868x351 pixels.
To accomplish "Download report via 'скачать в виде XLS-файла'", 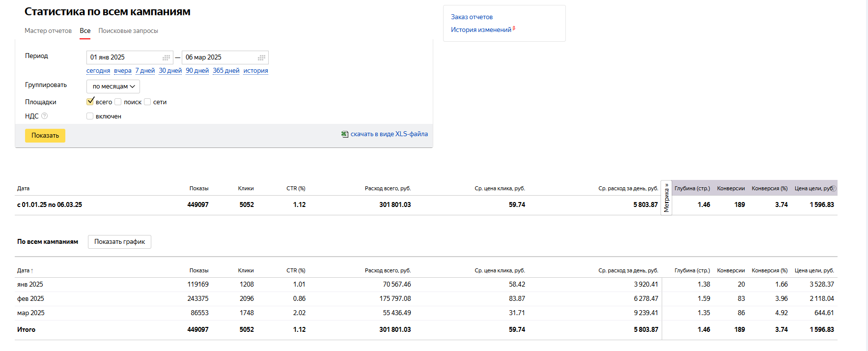I will pos(389,134).
